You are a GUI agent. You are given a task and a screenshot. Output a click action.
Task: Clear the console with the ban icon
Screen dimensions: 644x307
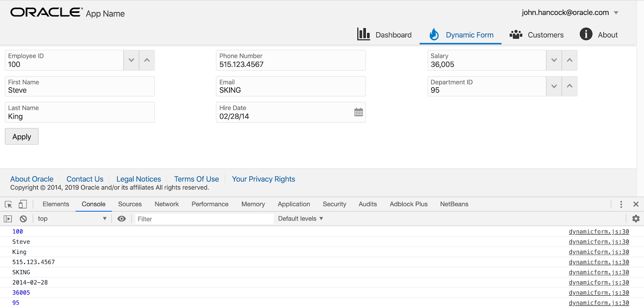[23, 219]
